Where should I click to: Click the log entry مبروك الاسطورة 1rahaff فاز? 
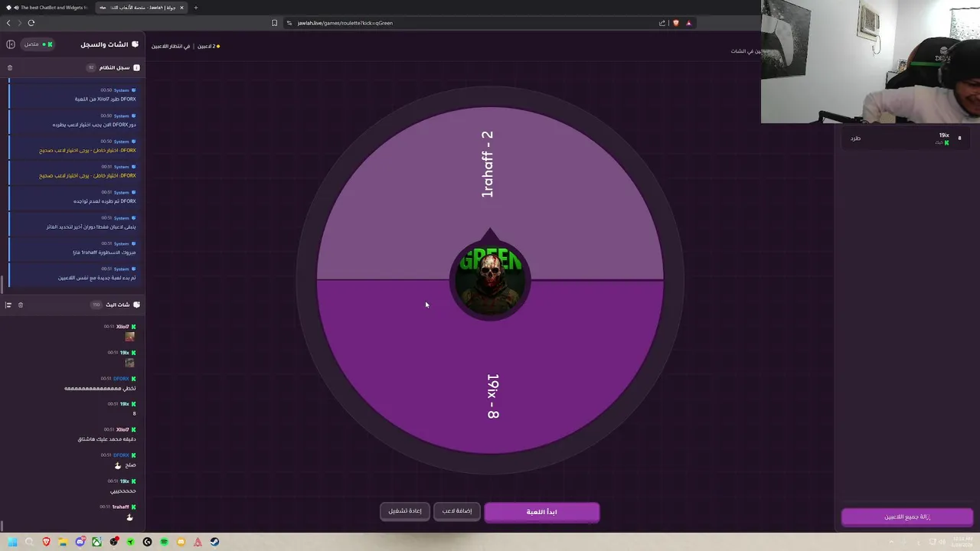[104, 253]
